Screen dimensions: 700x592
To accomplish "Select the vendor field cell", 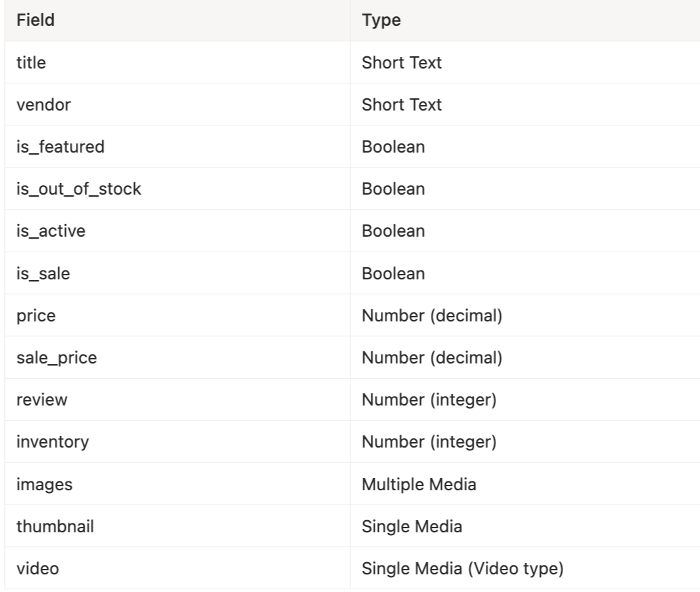I will tap(37, 104).
